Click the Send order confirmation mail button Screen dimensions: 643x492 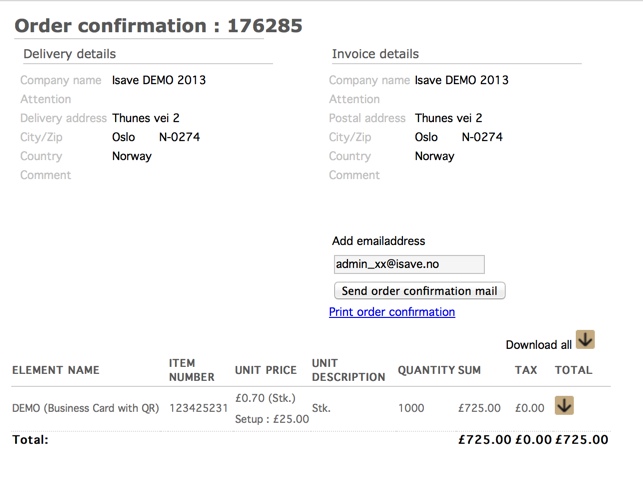[420, 291]
